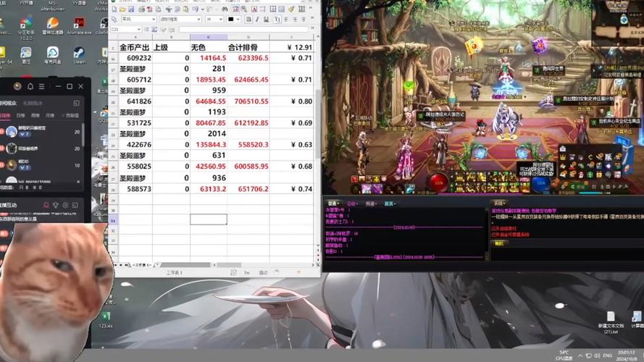Switch to the 月榜 tab
This screenshot has height=362, width=644.
[x=50, y=116]
